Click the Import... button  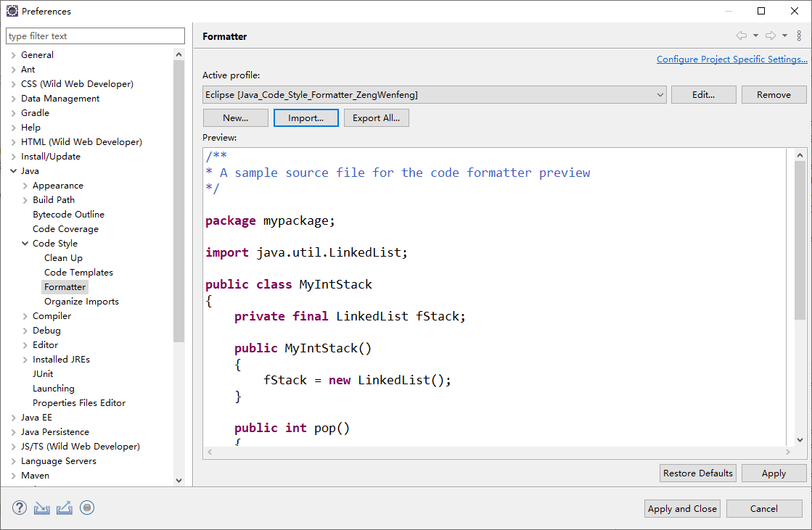(x=306, y=118)
